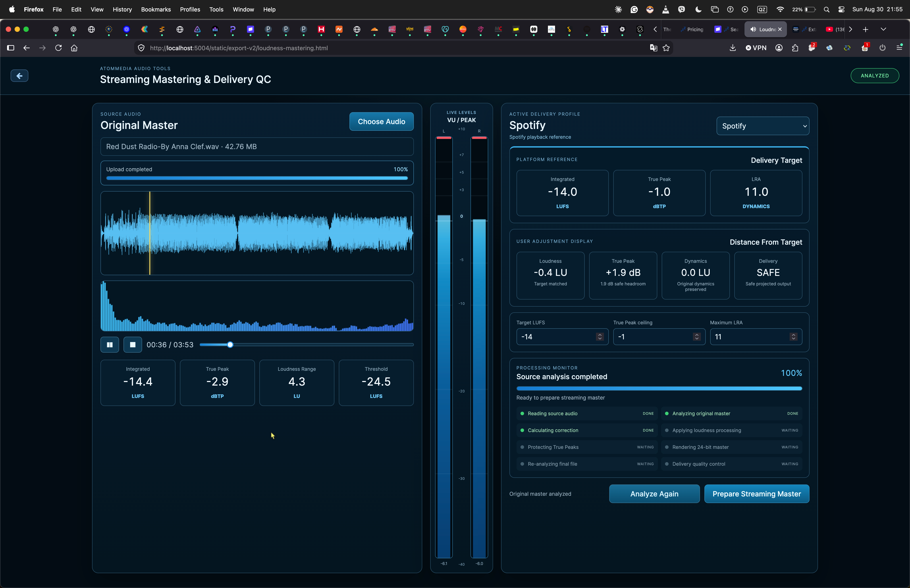Open the History menu

(x=122, y=10)
